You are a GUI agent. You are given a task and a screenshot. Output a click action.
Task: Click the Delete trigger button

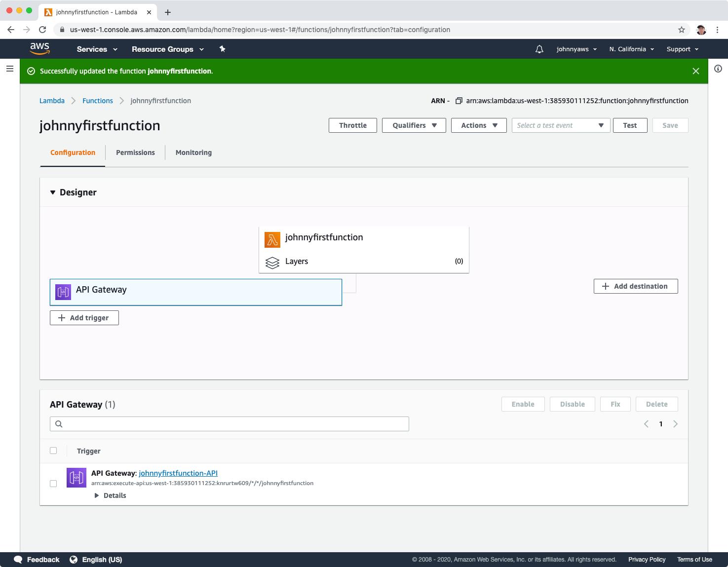click(x=657, y=404)
